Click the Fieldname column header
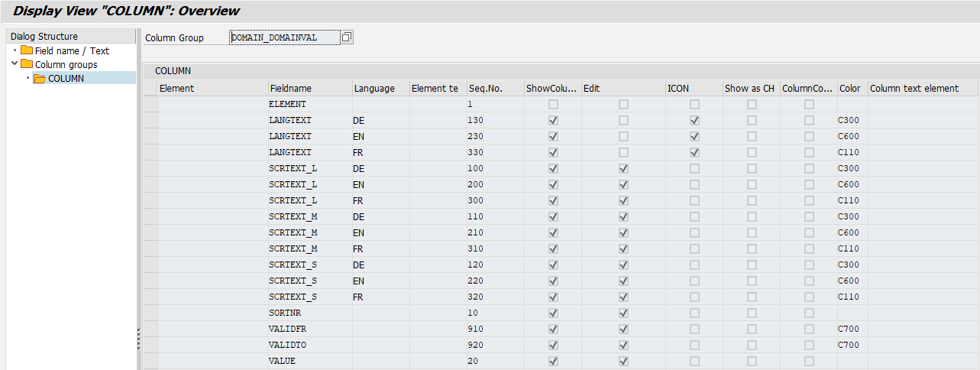 pyautogui.click(x=290, y=88)
